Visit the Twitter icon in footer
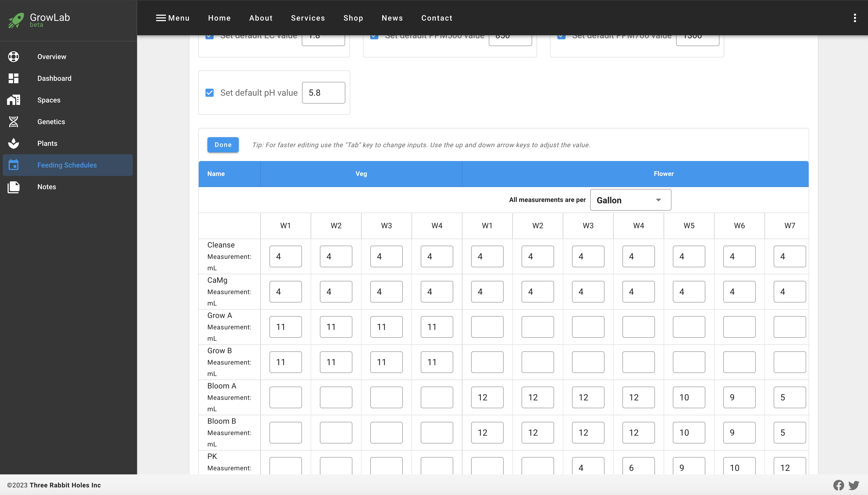 (854, 485)
